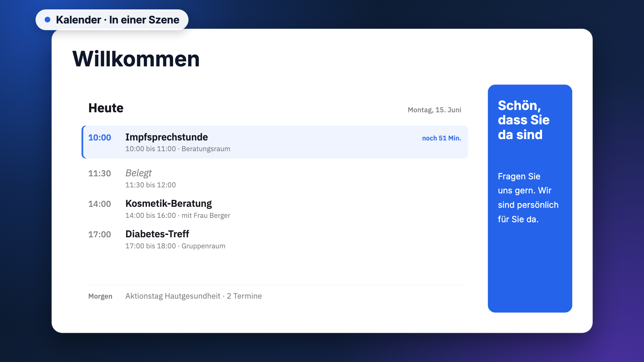Click the Heute heading

[106, 108]
